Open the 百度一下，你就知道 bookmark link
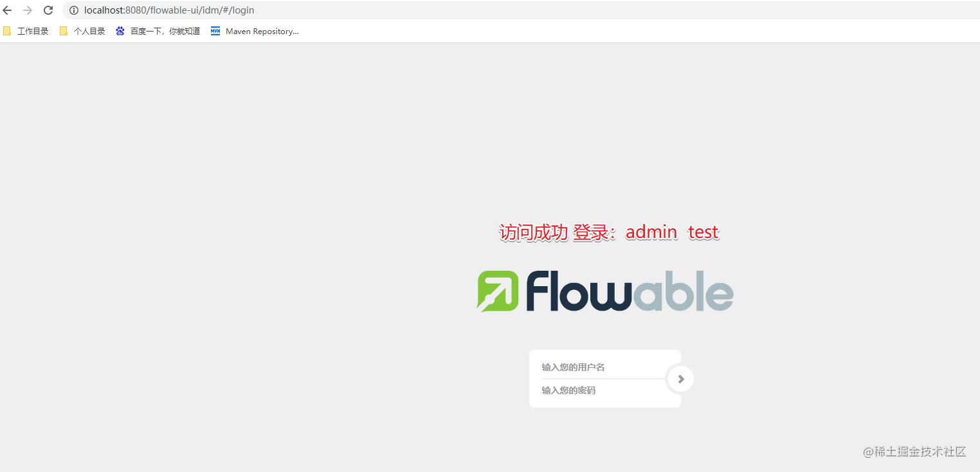Screen dimensions: 980x472 tap(165, 31)
